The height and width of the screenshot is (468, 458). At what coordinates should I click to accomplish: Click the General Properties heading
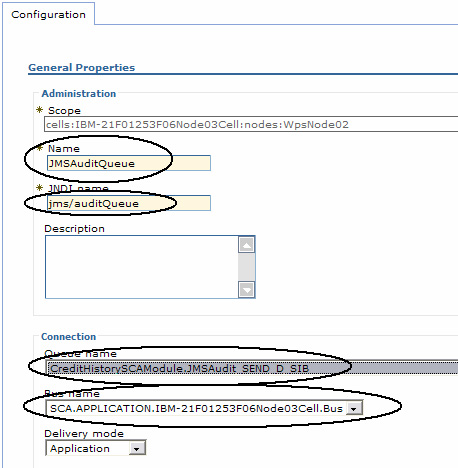pyautogui.click(x=82, y=68)
